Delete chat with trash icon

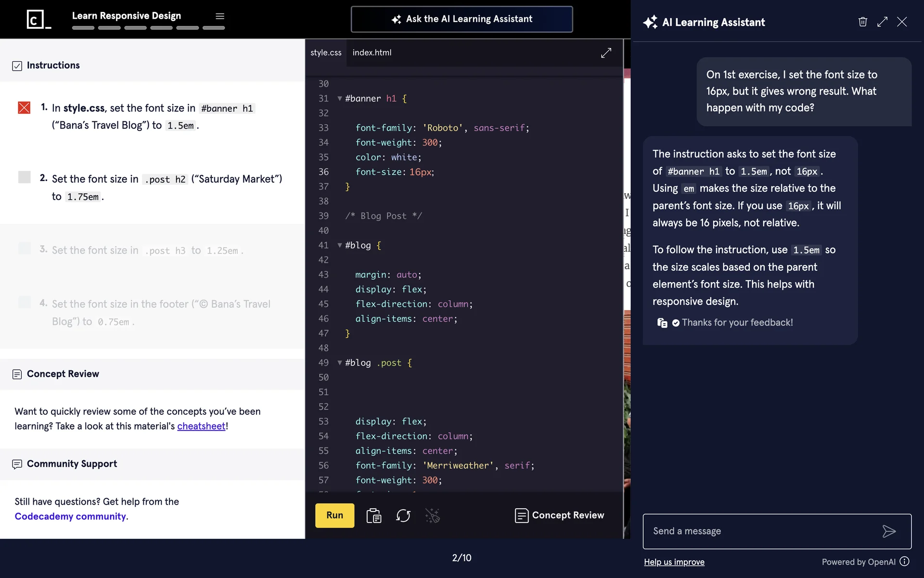pyautogui.click(x=862, y=22)
